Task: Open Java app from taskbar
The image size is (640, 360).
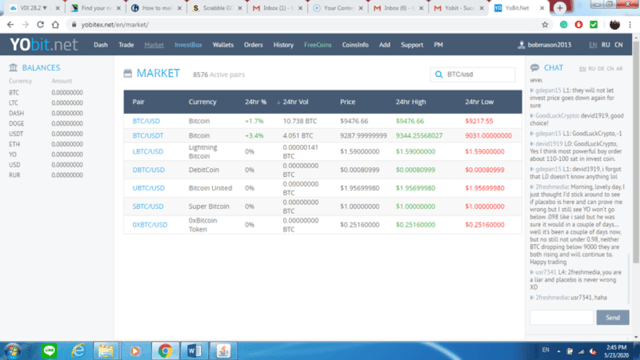Action: (x=223, y=351)
